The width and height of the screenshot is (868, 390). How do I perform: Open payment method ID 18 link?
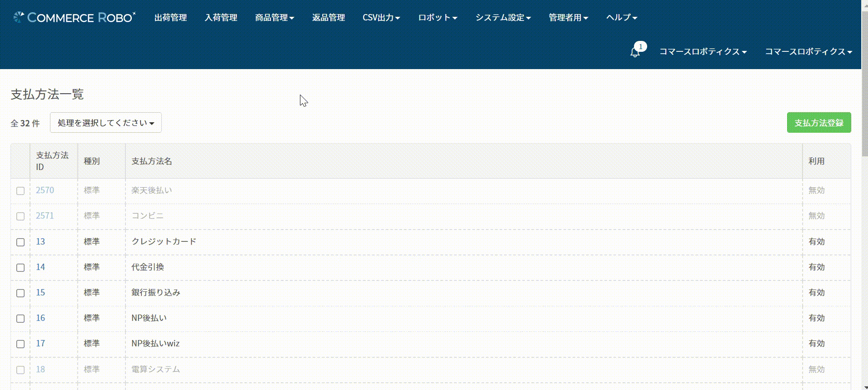(x=40, y=369)
